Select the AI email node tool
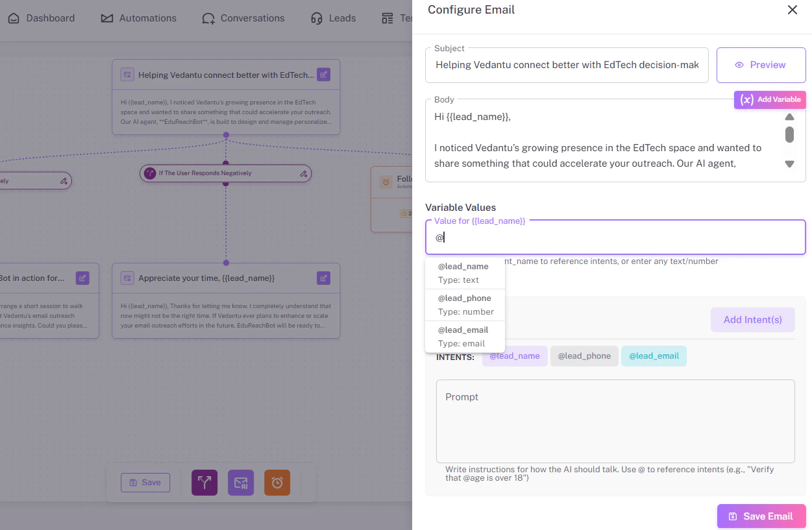The image size is (812, 530). [240, 483]
